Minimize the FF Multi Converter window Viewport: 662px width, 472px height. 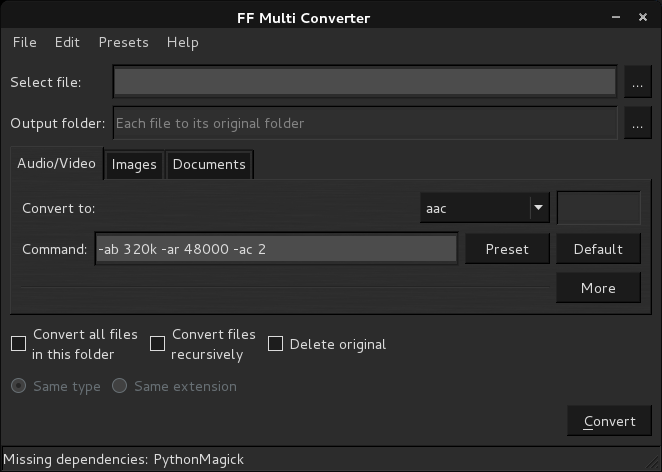pyautogui.click(x=616, y=17)
